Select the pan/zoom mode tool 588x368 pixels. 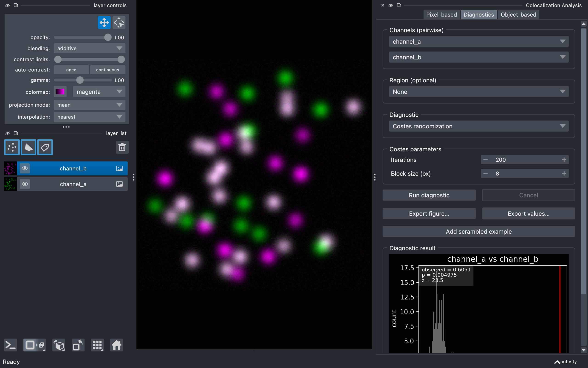pyautogui.click(x=104, y=23)
